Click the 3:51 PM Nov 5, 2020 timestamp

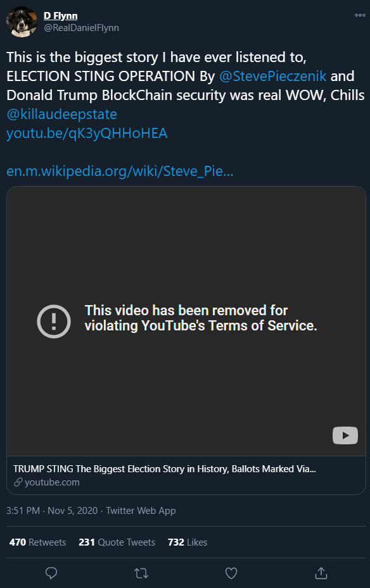(52, 511)
